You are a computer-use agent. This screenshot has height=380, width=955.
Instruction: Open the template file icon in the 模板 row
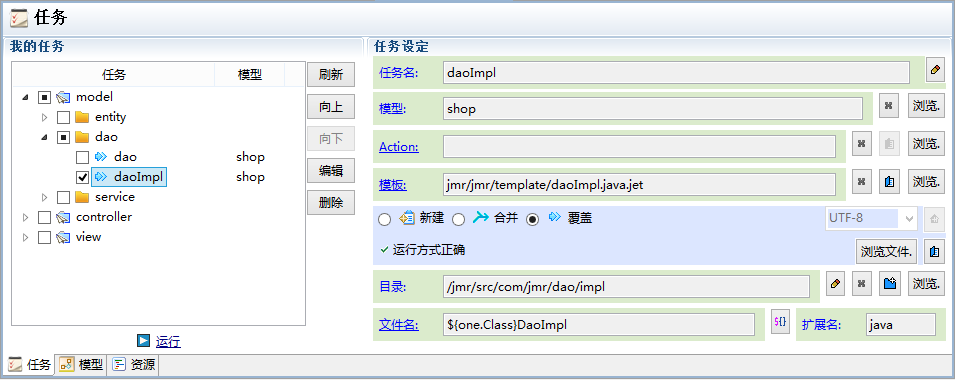(x=889, y=181)
